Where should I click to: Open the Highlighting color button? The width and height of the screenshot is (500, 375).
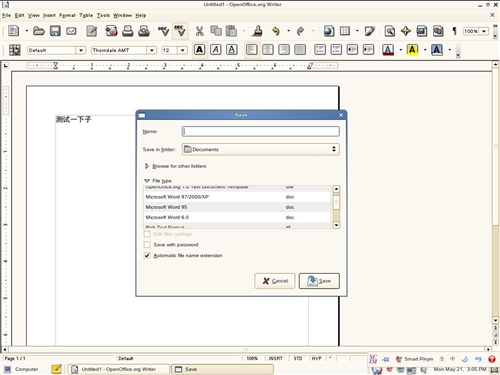(412, 50)
